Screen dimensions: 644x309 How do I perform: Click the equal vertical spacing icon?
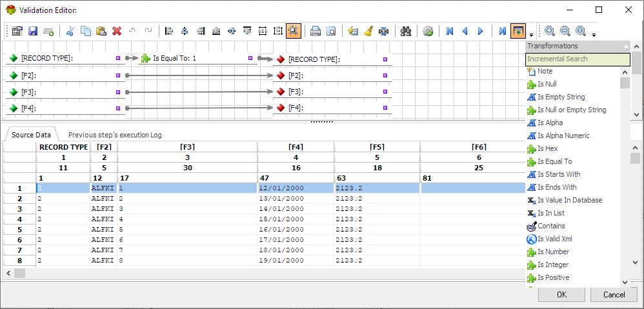coord(279,31)
